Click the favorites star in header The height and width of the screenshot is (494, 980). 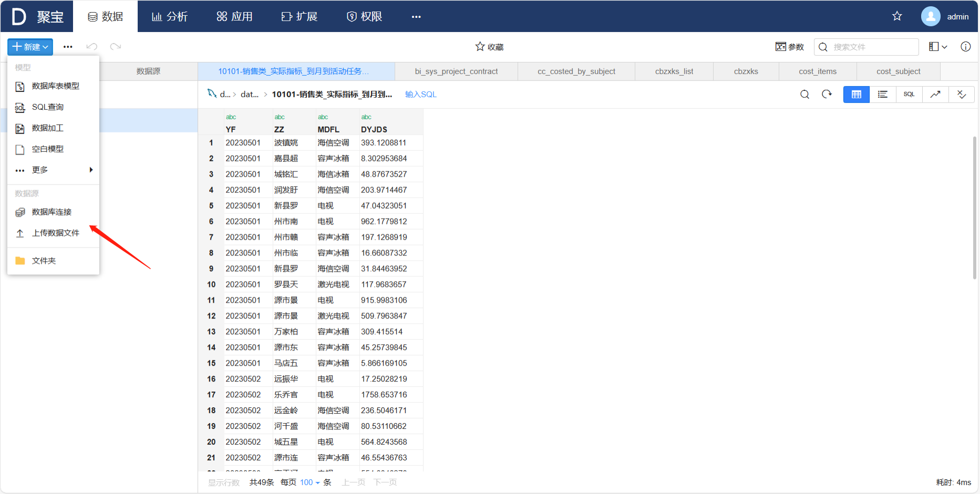point(897,16)
